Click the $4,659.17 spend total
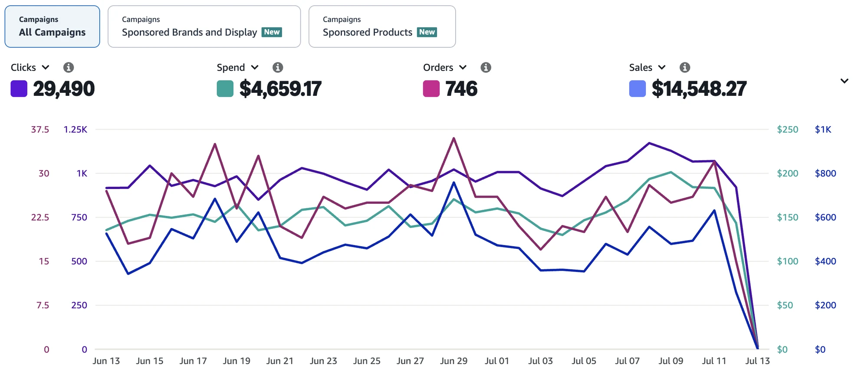The height and width of the screenshot is (375, 868). point(280,89)
